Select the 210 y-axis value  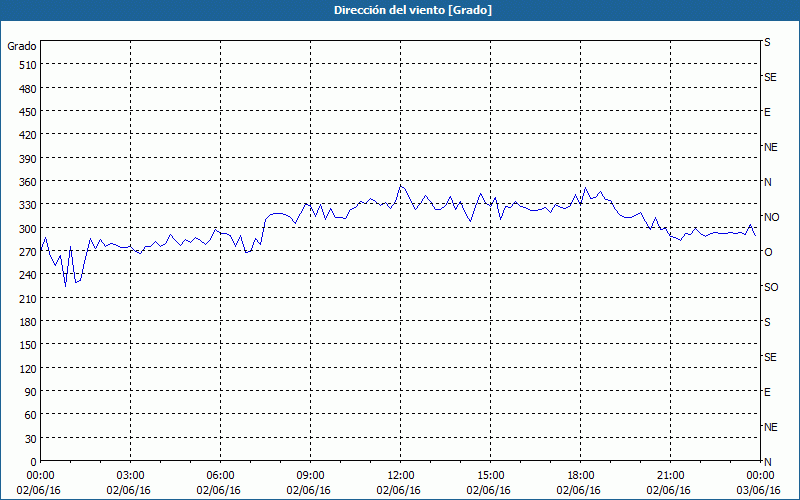click(x=28, y=298)
